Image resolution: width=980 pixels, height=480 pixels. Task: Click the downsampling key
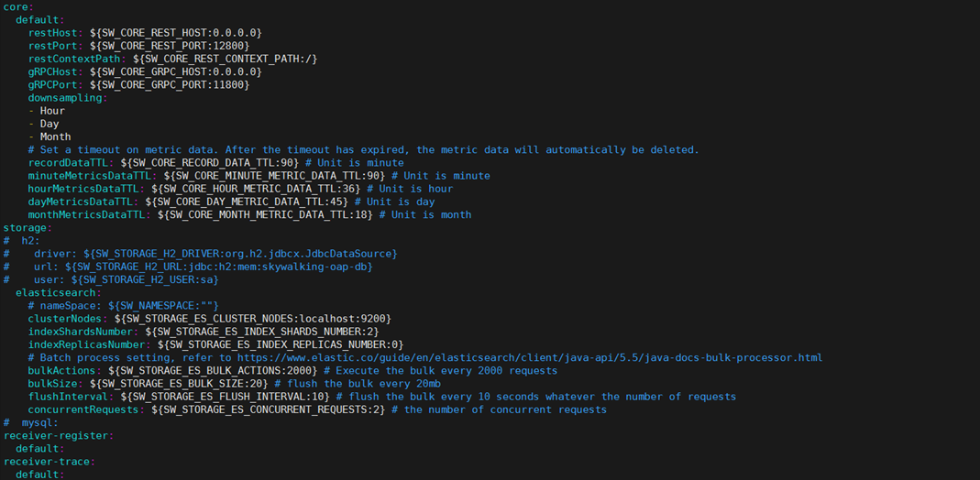click(x=64, y=97)
